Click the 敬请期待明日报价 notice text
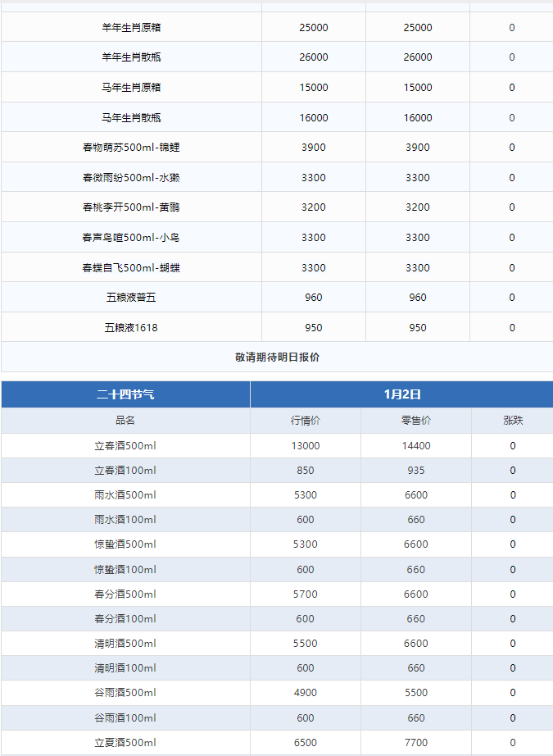 pos(277,357)
